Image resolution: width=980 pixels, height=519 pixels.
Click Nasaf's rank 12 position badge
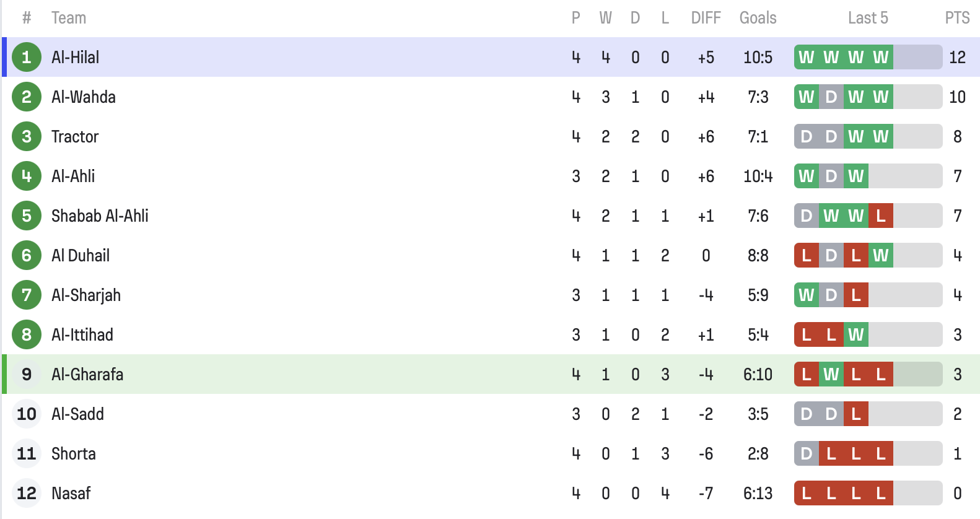[x=27, y=493]
